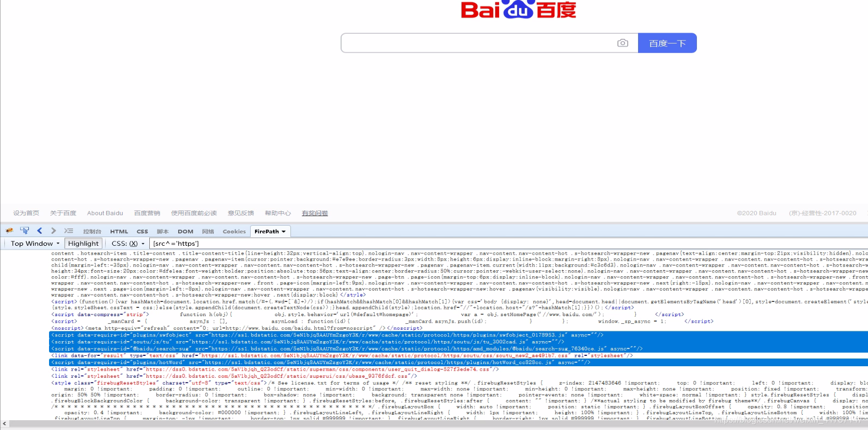868x430 pixels.
Task: Open the Firebug command line icon
Action: (69, 231)
